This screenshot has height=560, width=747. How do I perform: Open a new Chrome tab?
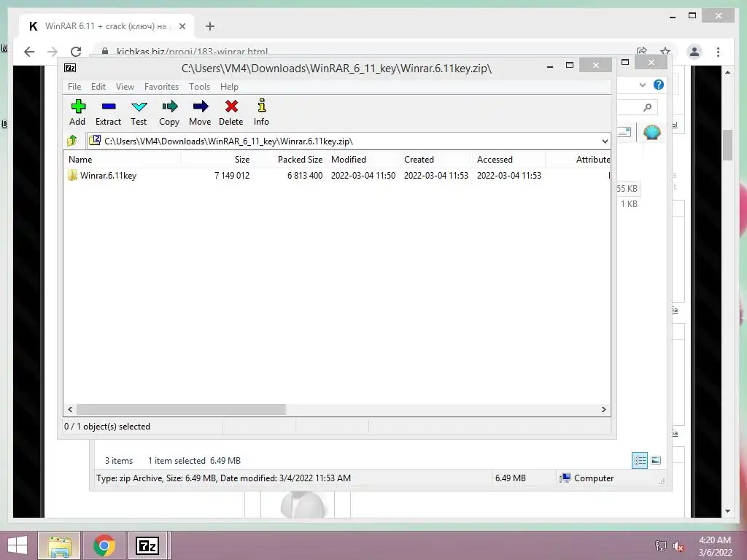click(x=210, y=26)
